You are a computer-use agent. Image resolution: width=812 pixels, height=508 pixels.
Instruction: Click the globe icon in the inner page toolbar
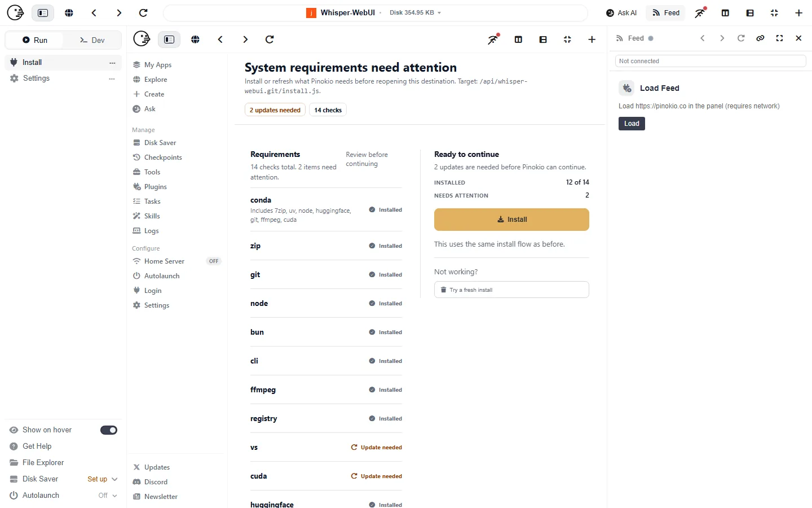tap(195, 40)
